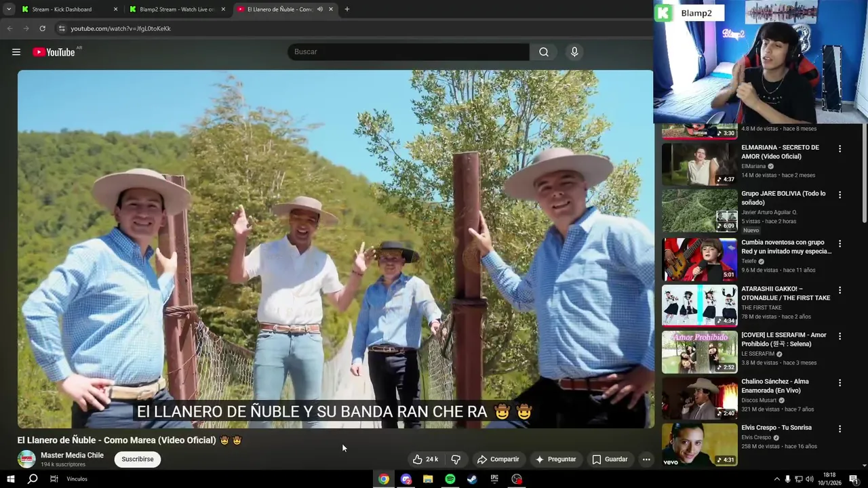
Task: Go back in the browser
Action: click(9, 28)
